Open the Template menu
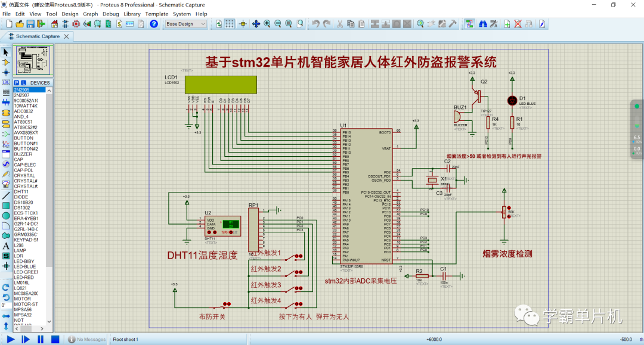This screenshot has height=345, width=644. [x=156, y=14]
